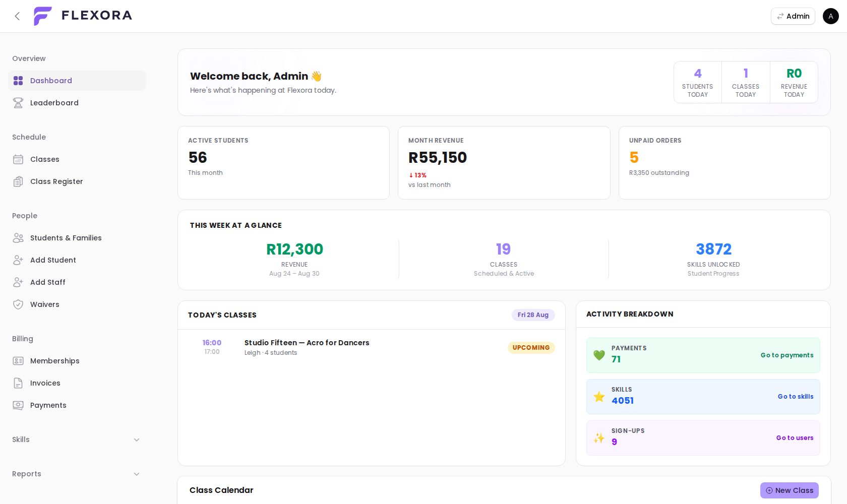Click the Dashboard grid icon
This screenshot has height=504, width=847.
[18, 81]
